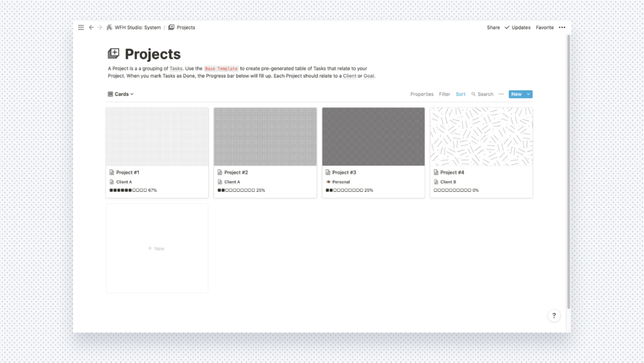Click the Project #2 page icon
644x363 pixels.
click(220, 173)
